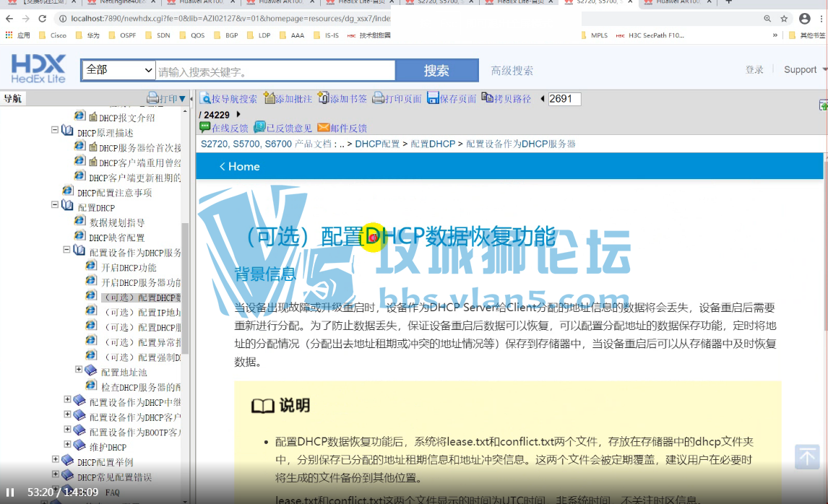Open the DHCP配置注意事项 tree item
828x504 pixels.
(x=115, y=193)
